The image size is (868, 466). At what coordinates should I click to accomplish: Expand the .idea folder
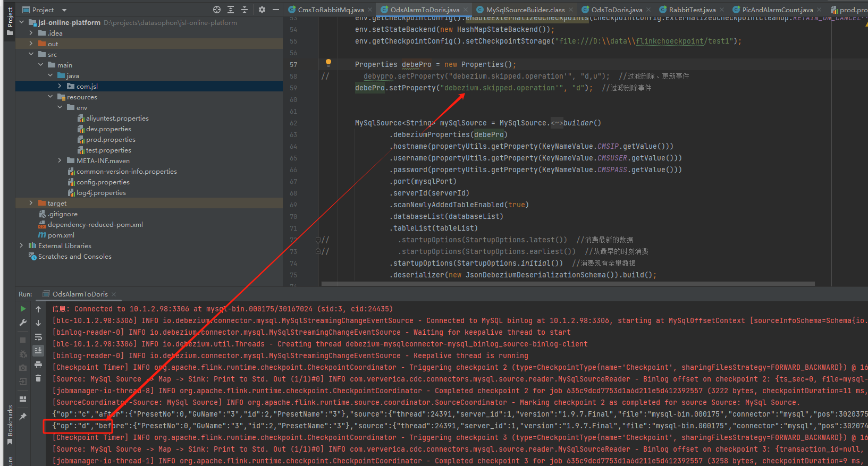(x=31, y=33)
